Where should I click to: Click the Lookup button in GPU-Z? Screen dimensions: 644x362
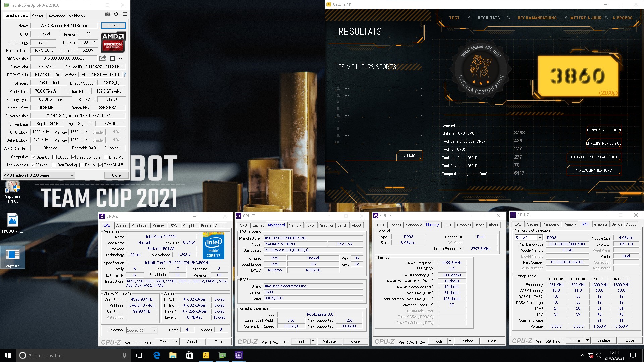coord(113,26)
